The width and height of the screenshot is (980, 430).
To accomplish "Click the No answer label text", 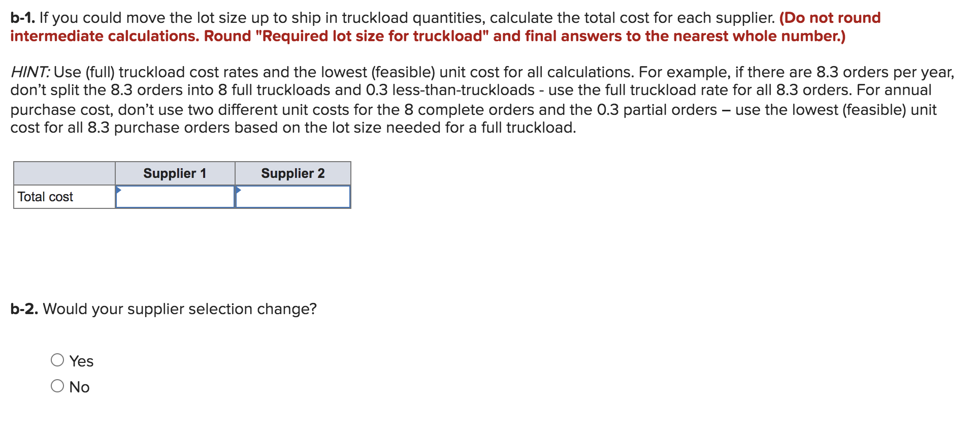I will (x=79, y=387).
